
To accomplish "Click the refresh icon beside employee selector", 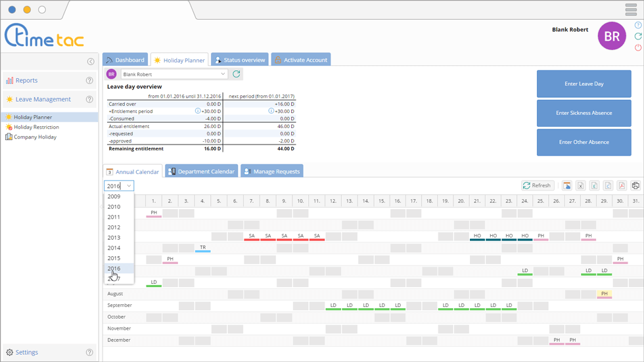I will [x=237, y=74].
